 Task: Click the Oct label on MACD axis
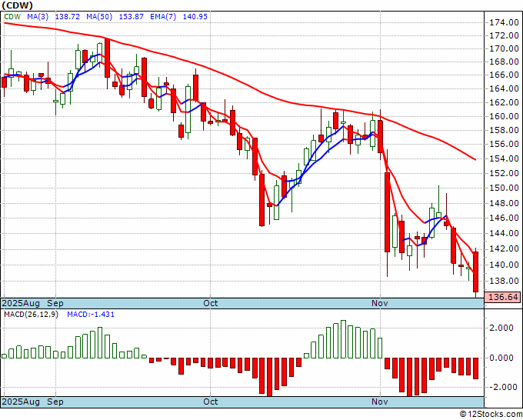211,402
